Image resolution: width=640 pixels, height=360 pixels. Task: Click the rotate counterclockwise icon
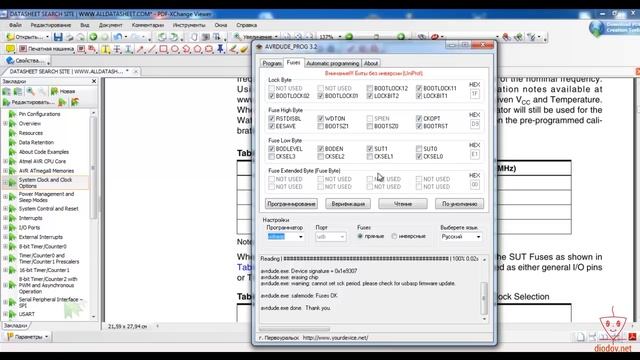coord(162,37)
